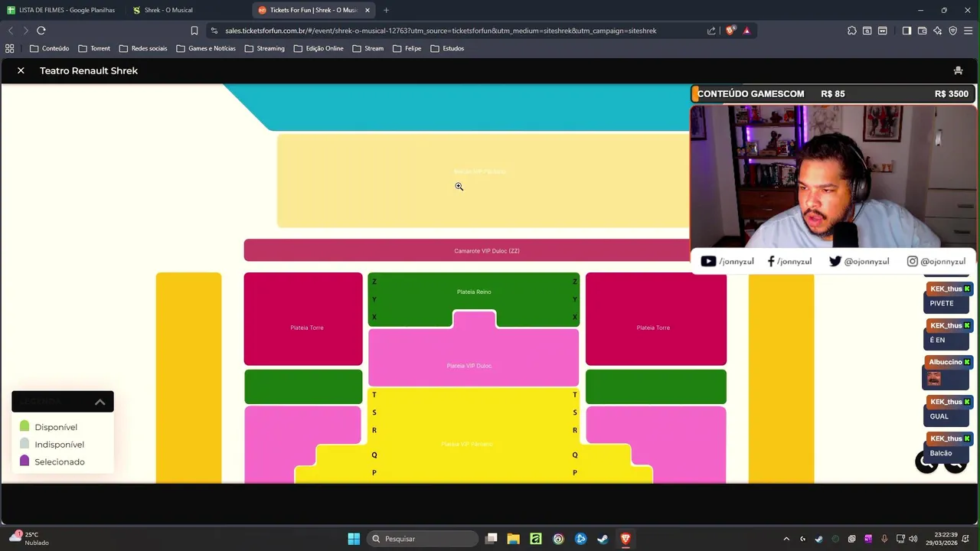980x551 pixels.
Task: Switch to LISTA DE FILMES Google Planilhas tab
Action: (61, 10)
